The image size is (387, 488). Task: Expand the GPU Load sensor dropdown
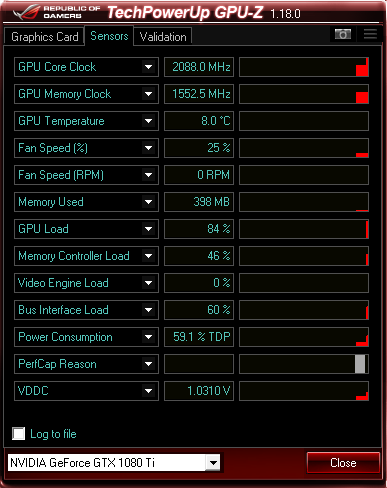click(148, 229)
